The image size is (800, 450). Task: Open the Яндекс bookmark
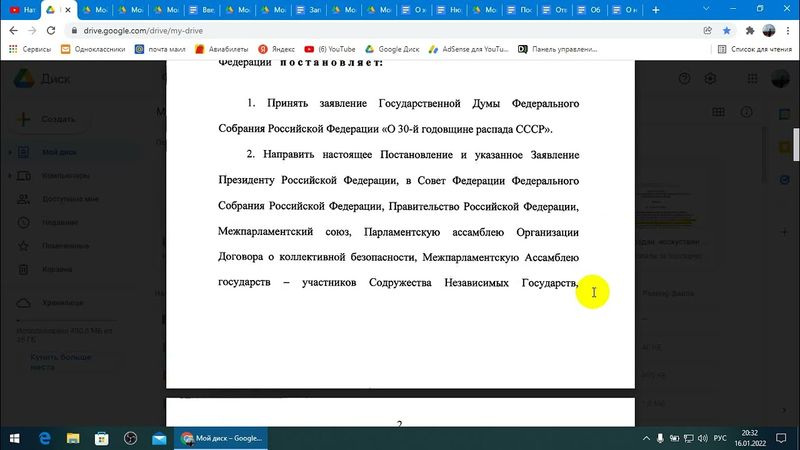pos(277,49)
